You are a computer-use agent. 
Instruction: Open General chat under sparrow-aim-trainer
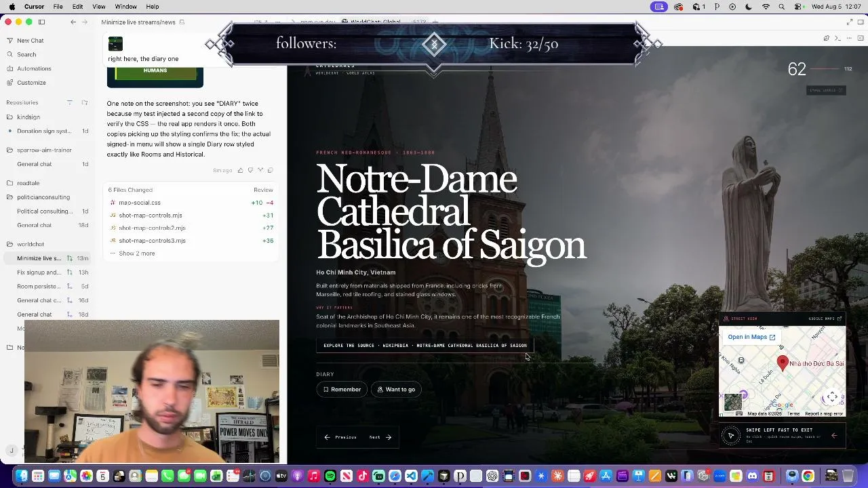pos(47,164)
